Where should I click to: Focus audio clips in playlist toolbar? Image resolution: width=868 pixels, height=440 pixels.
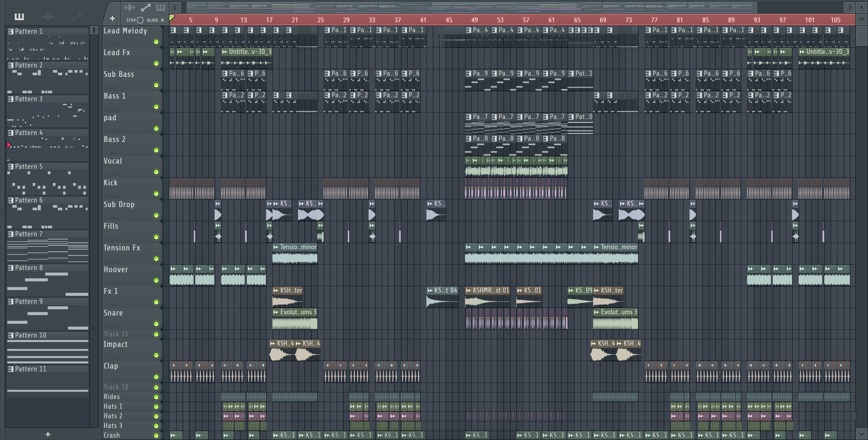129,7
